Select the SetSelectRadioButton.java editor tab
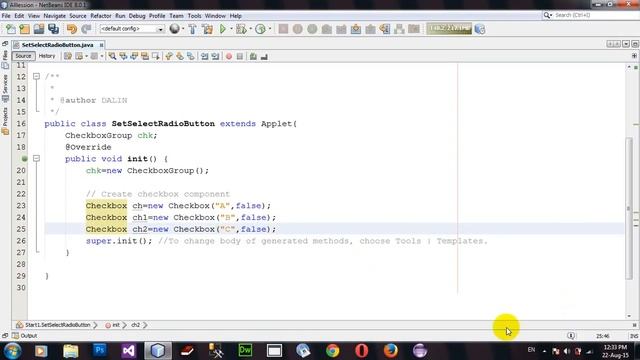640x360 pixels. pyautogui.click(x=57, y=45)
